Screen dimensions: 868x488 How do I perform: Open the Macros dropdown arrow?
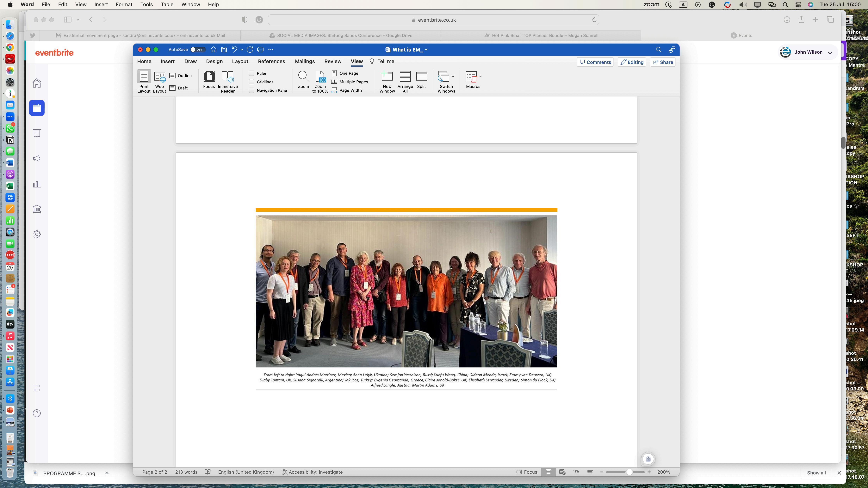[480, 76]
